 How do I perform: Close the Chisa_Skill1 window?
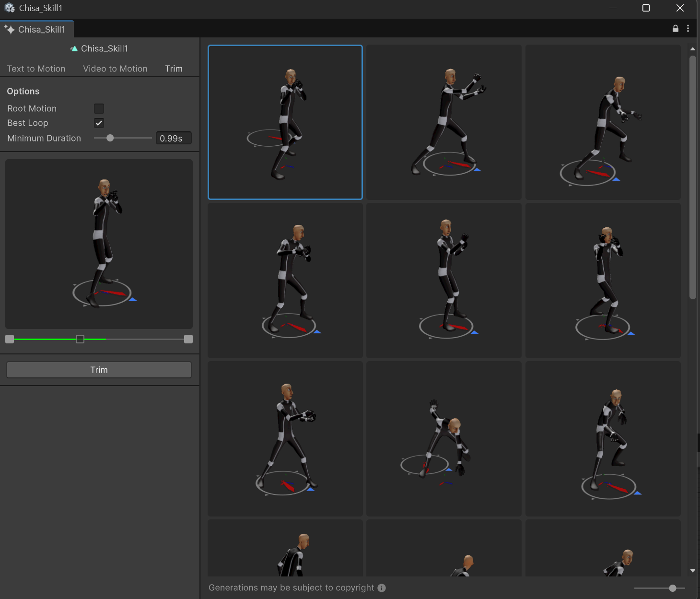tap(680, 8)
